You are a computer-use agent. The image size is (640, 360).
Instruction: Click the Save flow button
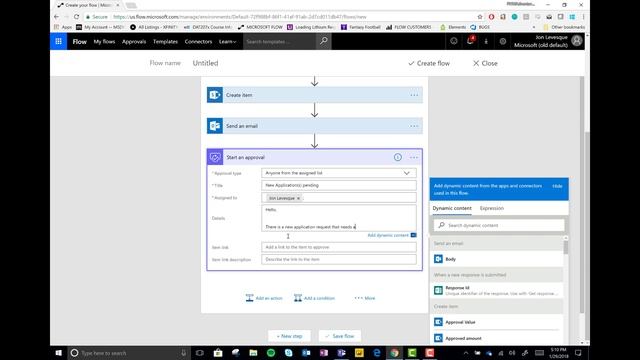click(340, 336)
